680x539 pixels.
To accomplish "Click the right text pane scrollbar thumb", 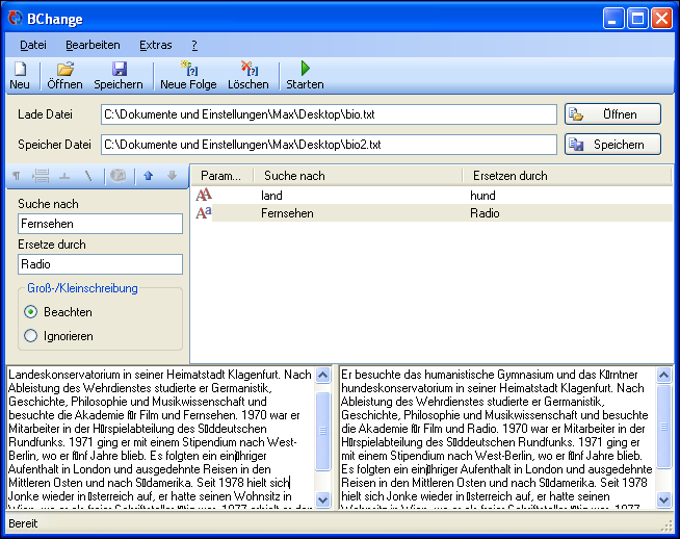I will pyautogui.click(x=664, y=427).
